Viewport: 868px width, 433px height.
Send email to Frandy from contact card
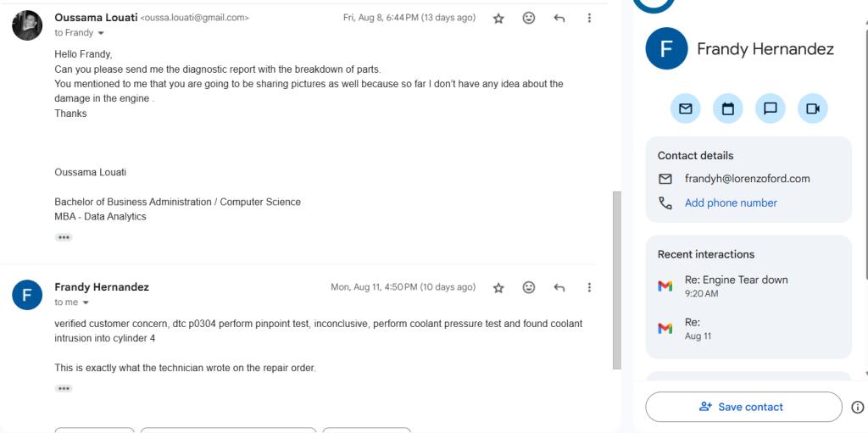point(685,108)
